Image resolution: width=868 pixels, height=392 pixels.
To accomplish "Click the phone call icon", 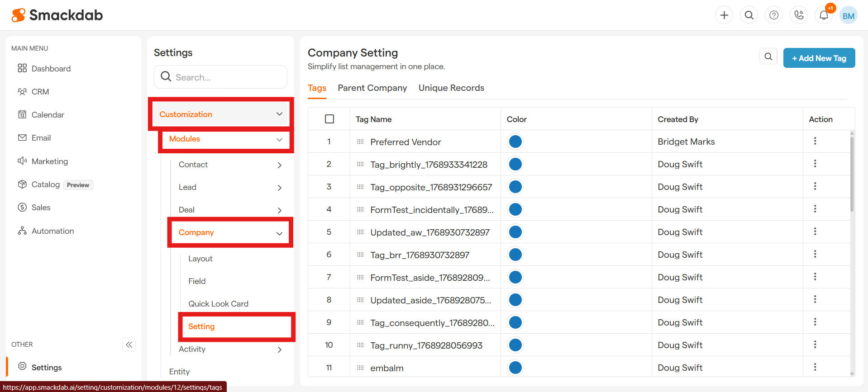I will tap(799, 15).
